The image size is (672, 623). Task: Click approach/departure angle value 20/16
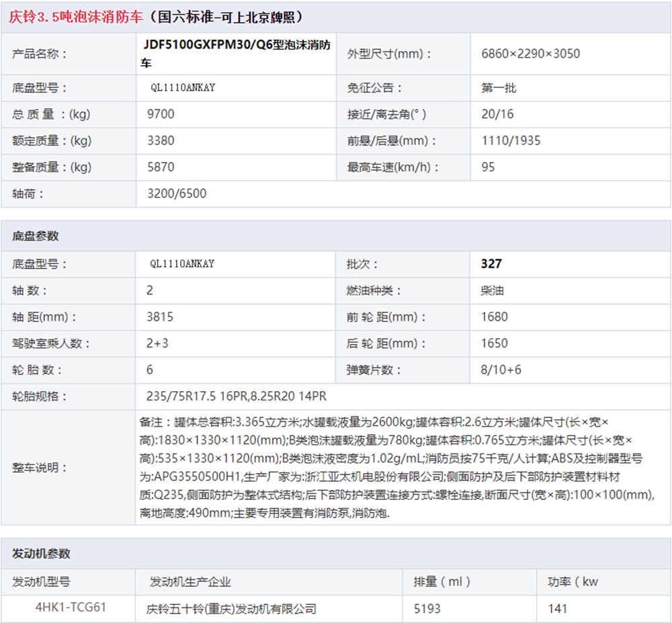click(x=497, y=114)
